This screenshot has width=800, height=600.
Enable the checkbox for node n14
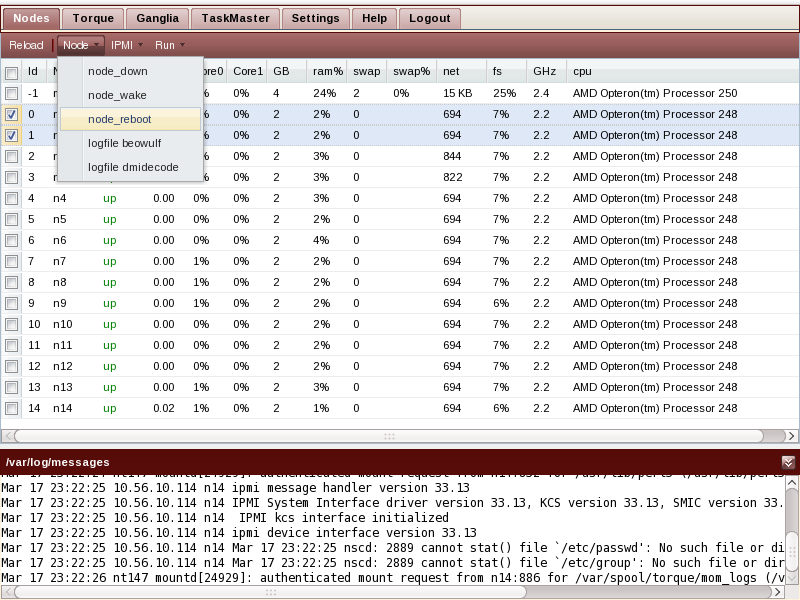[x=11, y=409]
